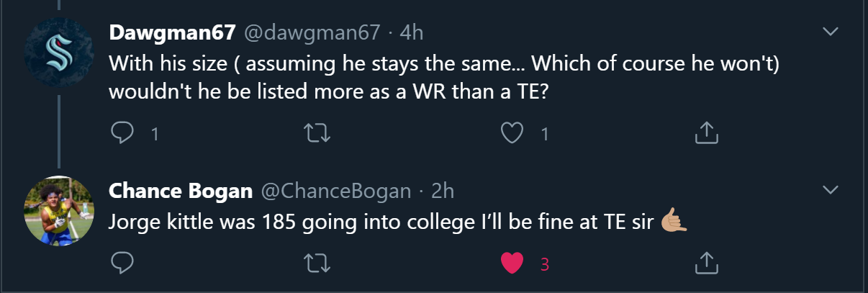Reply to Dawgman67's tweet
Screen dimensions: 868x293
point(122,133)
